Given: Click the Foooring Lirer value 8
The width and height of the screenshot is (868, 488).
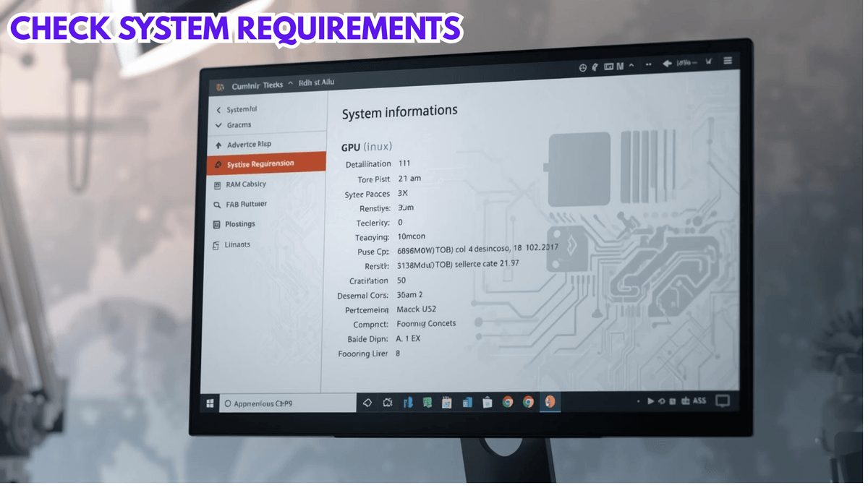Looking at the screenshot, I should (397, 354).
